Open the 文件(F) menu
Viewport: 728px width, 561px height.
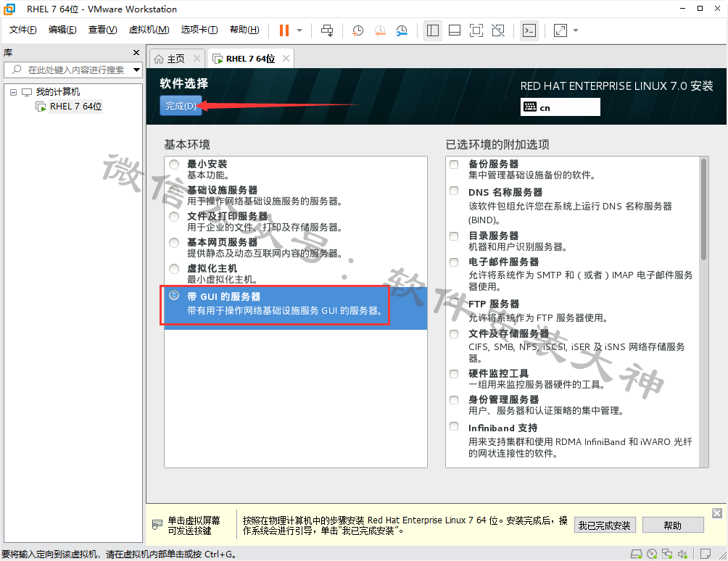click(x=22, y=30)
